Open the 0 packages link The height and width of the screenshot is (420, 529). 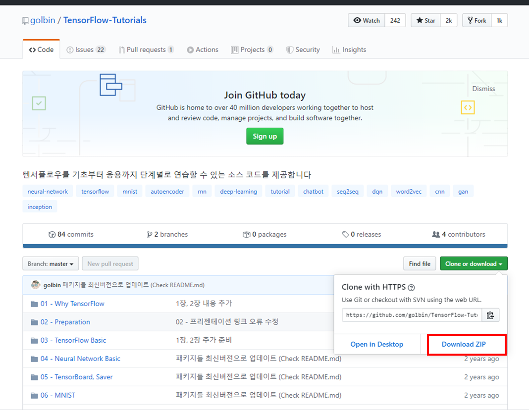[264, 234]
